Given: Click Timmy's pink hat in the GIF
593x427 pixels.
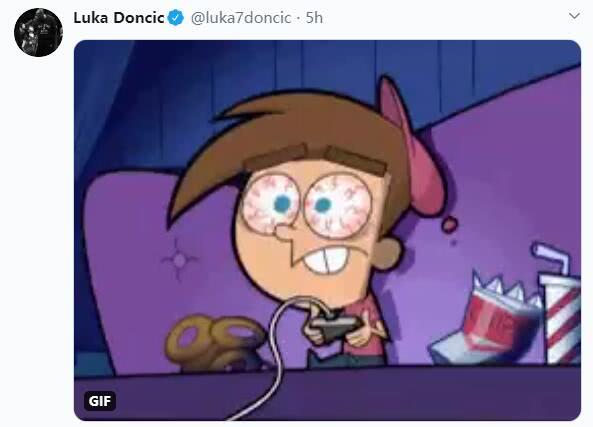Looking at the screenshot, I should point(412,148).
